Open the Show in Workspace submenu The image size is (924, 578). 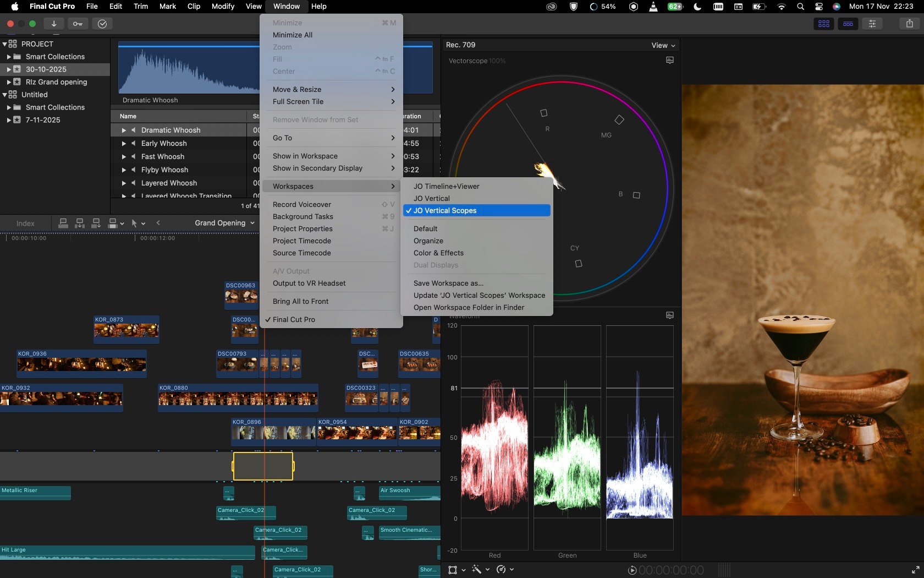point(331,156)
